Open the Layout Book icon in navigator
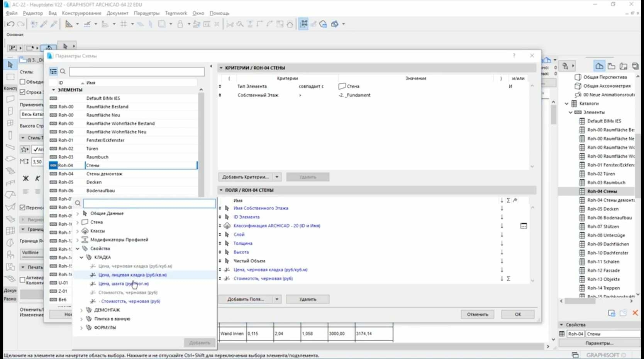 click(623, 66)
